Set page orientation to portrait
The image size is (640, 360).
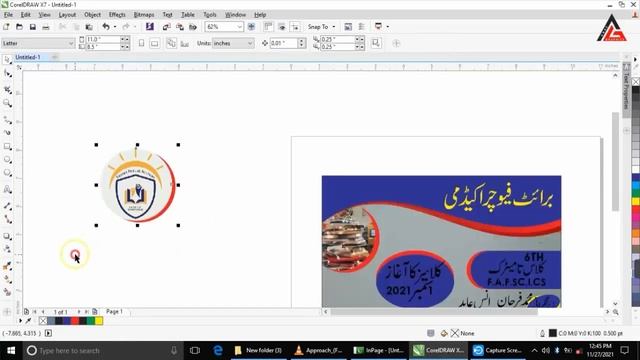141,43
